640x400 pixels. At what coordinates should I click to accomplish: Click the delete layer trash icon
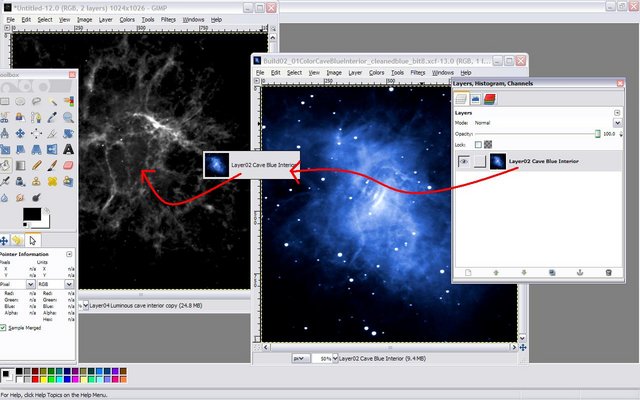[x=607, y=272]
